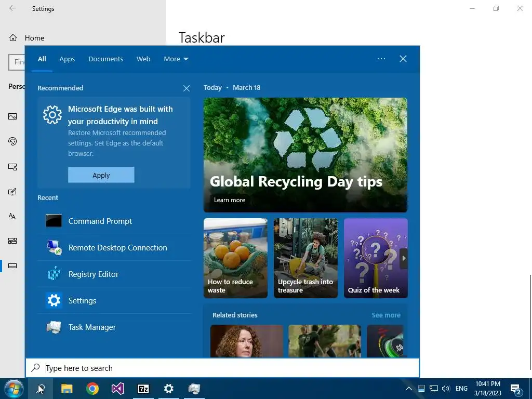Open How to reduce waste card

[235, 258]
